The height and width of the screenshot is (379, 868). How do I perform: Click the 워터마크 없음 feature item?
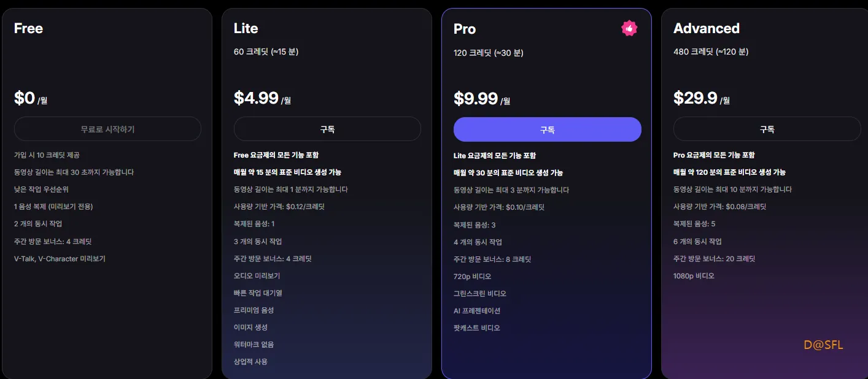pos(254,345)
